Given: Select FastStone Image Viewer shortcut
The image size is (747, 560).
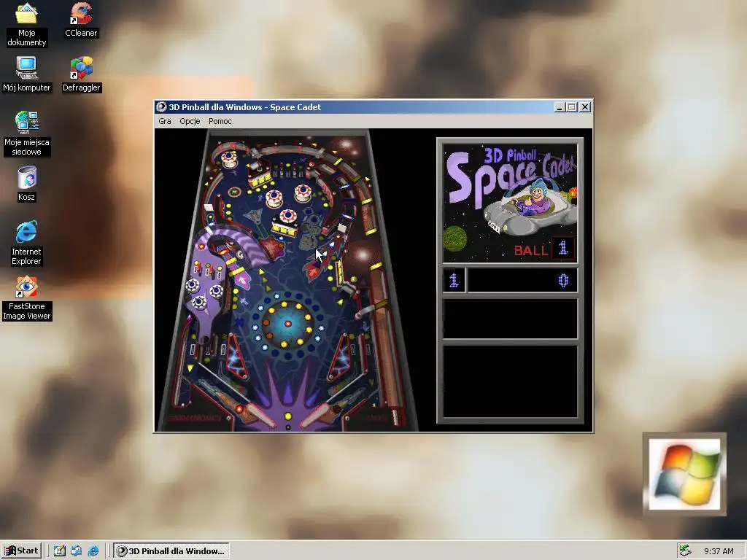Looking at the screenshot, I should [27, 298].
